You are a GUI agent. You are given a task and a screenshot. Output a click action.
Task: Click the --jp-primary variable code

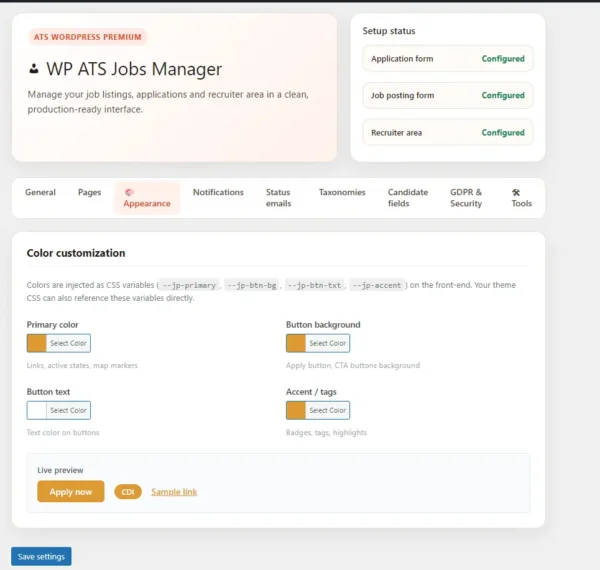coord(189,285)
